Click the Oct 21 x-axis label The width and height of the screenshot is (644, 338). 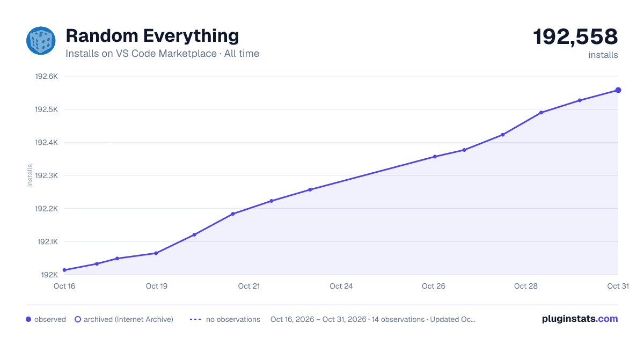(249, 286)
